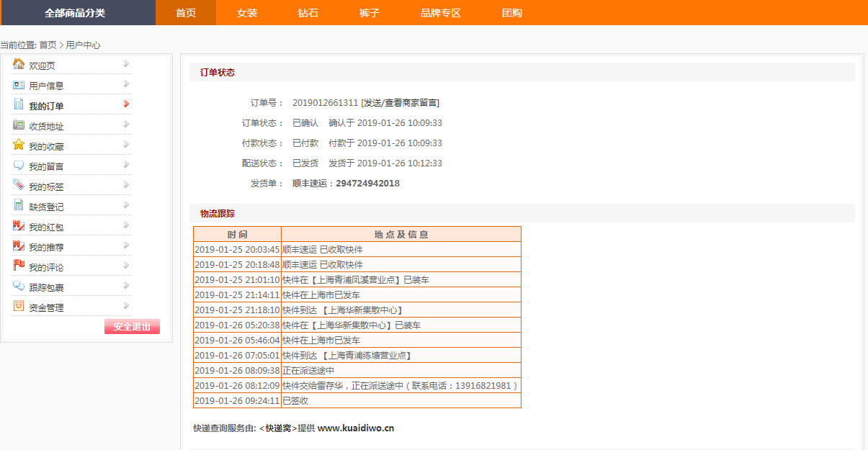Click the arrow right of 用户信息

[x=126, y=84]
